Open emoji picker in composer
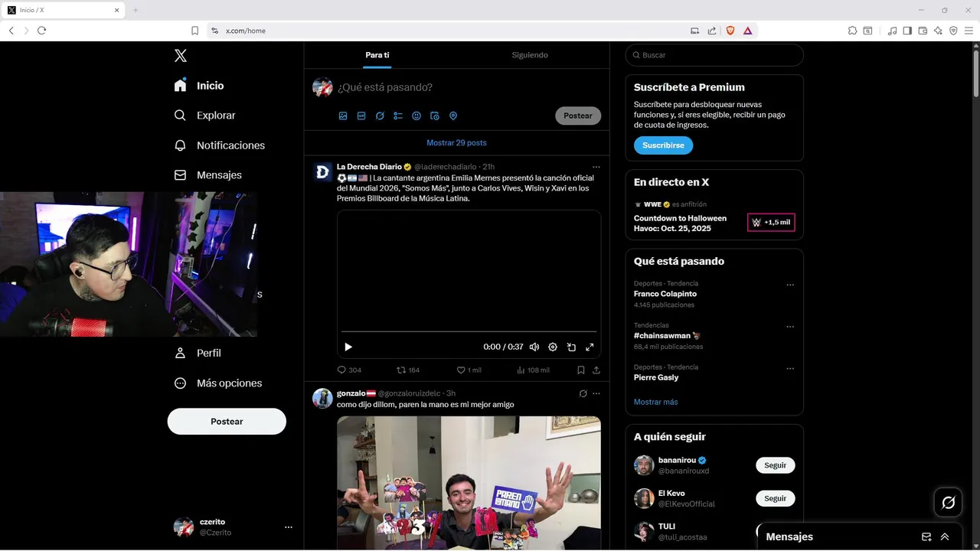This screenshot has width=980, height=551. click(416, 116)
